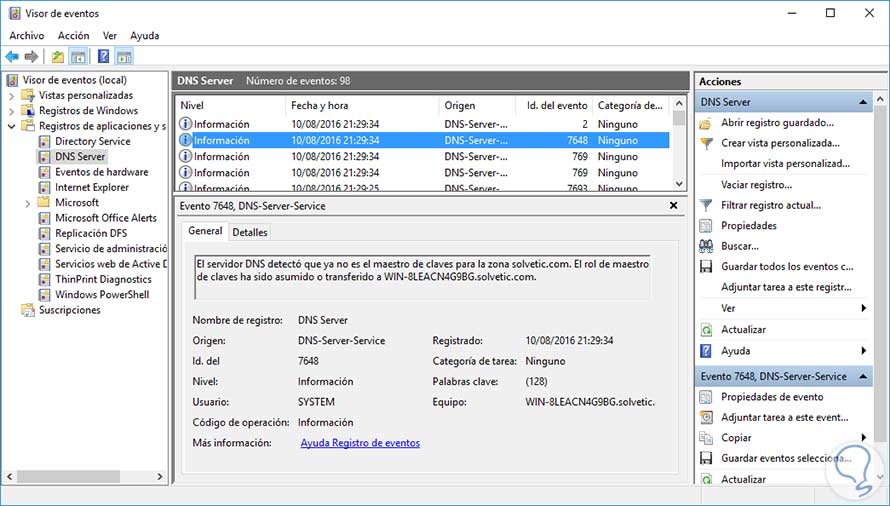Expand the Microsoft folder in tree
Image resolution: width=890 pixels, height=506 pixels.
coord(27,203)
